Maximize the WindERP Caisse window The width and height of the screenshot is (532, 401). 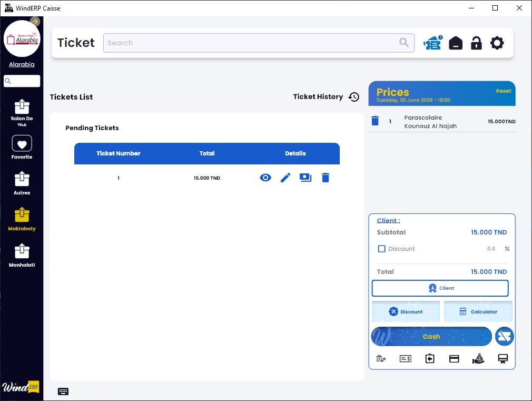click(x=495, y=8)
